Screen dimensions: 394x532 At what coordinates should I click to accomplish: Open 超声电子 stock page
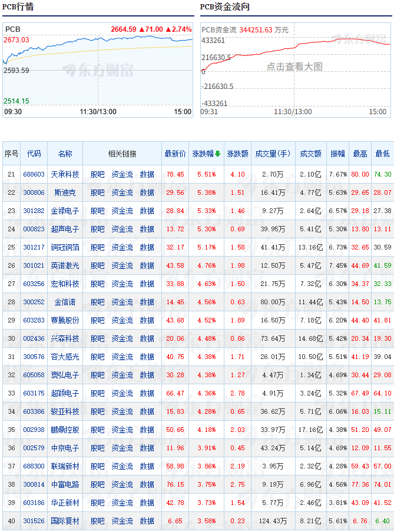tap(65, 230)
